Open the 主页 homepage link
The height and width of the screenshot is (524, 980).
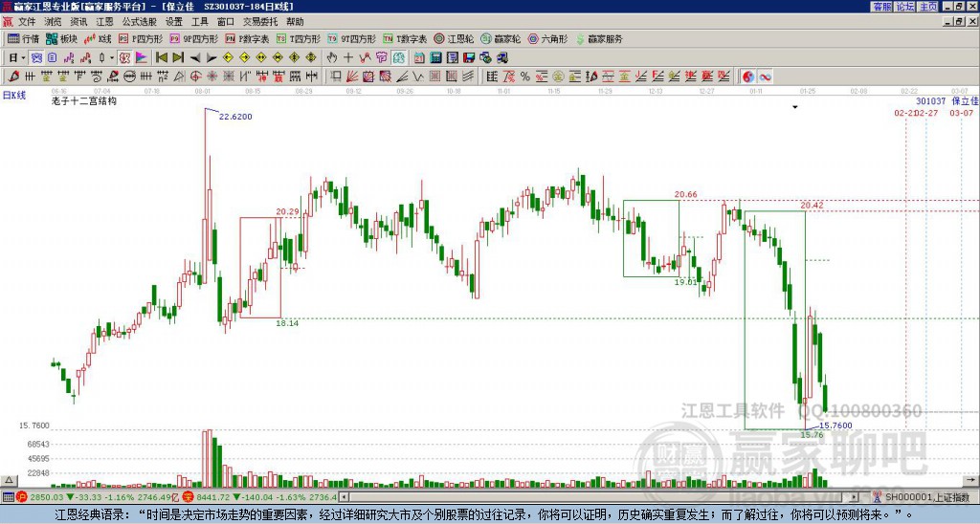[x=928, y=7]
